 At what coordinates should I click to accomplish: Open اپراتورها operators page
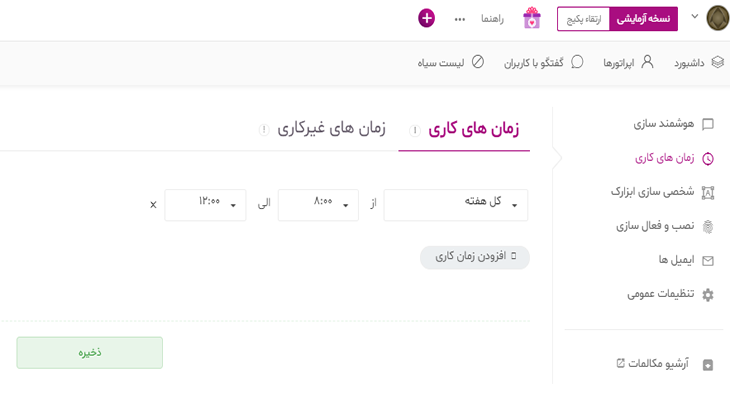[x=628, y=62]
